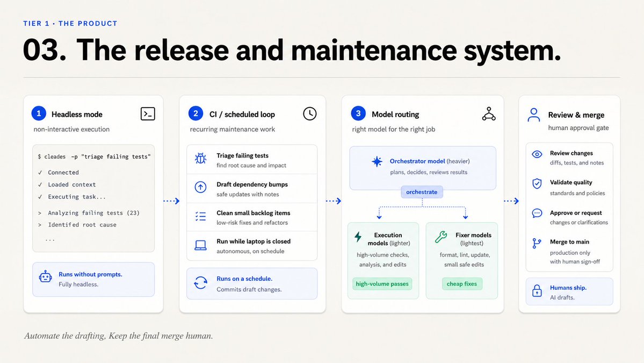The width and height of the screenshot is (644, 363).
Task: Click the eye icon next to Review changes
Action: coord(537,154)
